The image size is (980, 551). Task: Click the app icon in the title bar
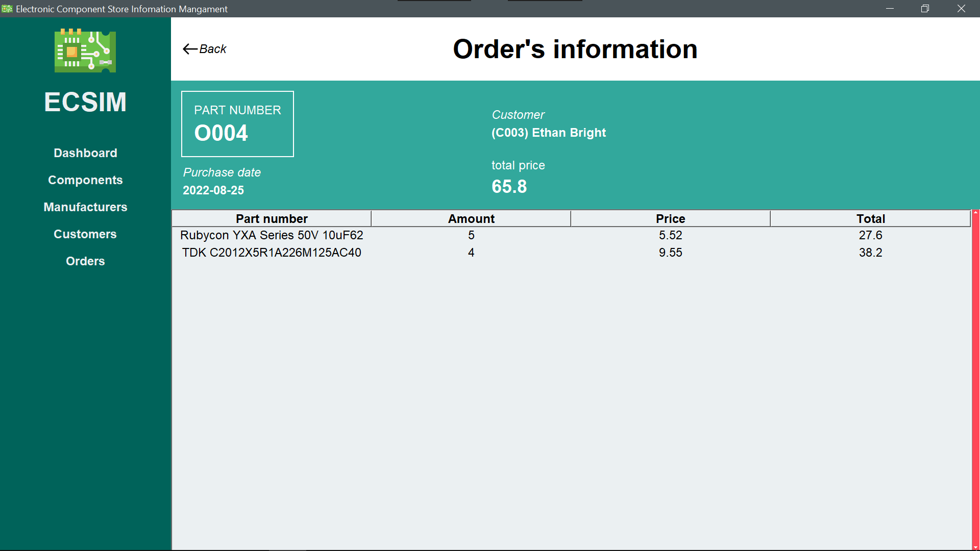(x=7, y=9)
